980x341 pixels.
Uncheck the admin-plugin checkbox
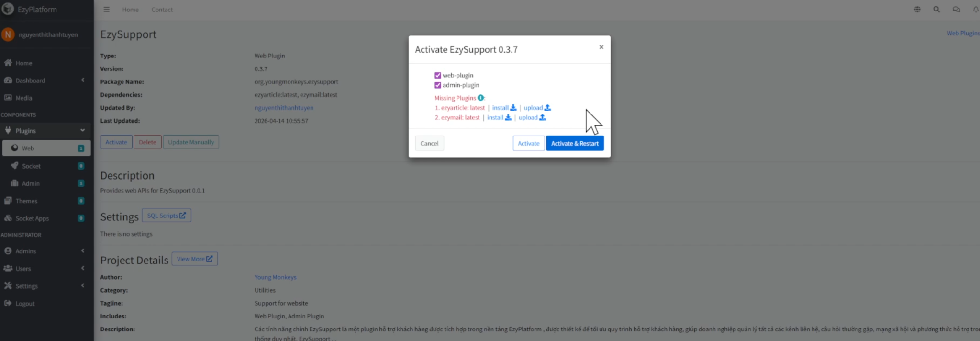point(437,85)
